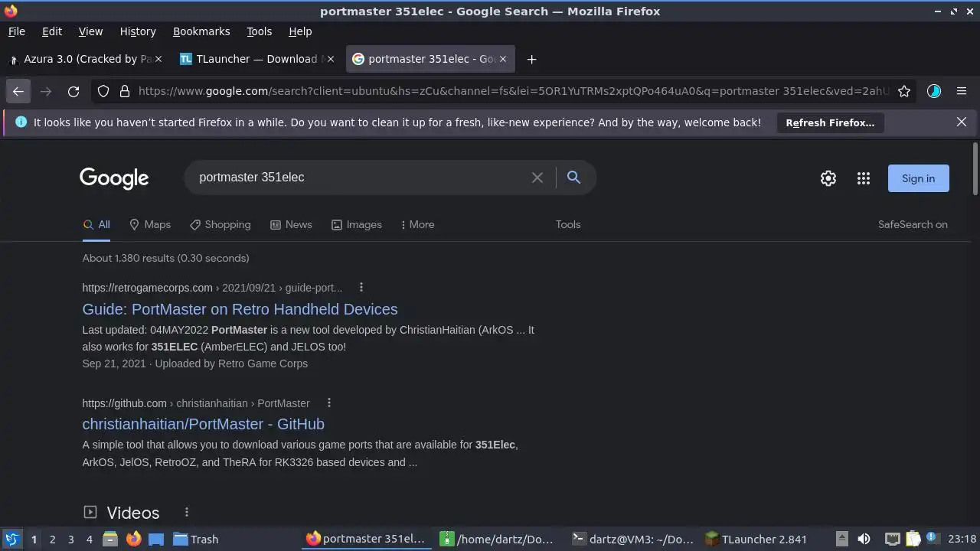Open the LXQt start menu
Screen dimensions: 980x551
(11, 539)
